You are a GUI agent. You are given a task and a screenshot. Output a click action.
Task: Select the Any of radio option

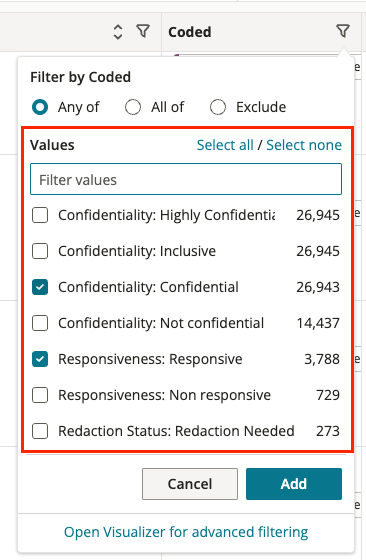point(40,107)
